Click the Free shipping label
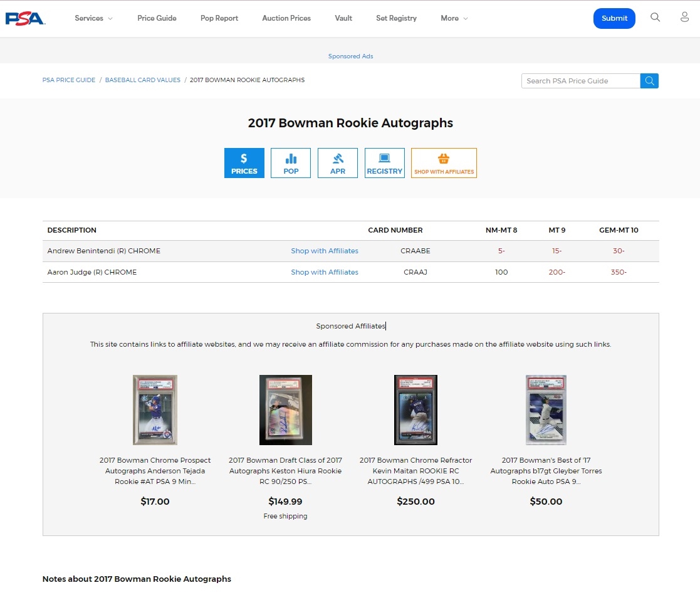The height and width of the screenshot is (600, 700). tap(285, 516)
